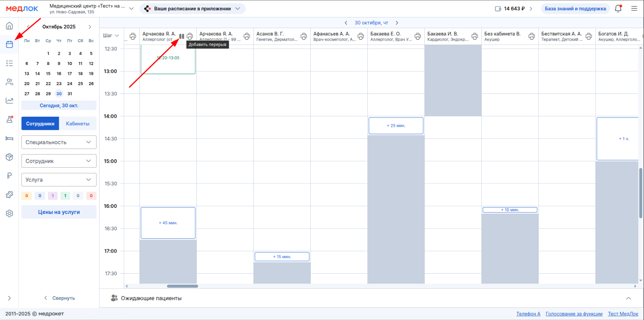
Task: Open the home icon in sidebar
Action: [x=9, y=26]
